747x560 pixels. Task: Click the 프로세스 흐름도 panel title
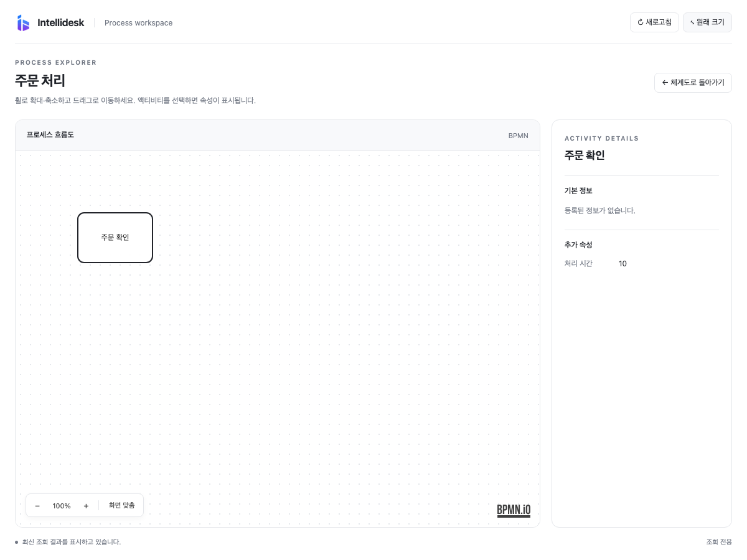(50, 134)
